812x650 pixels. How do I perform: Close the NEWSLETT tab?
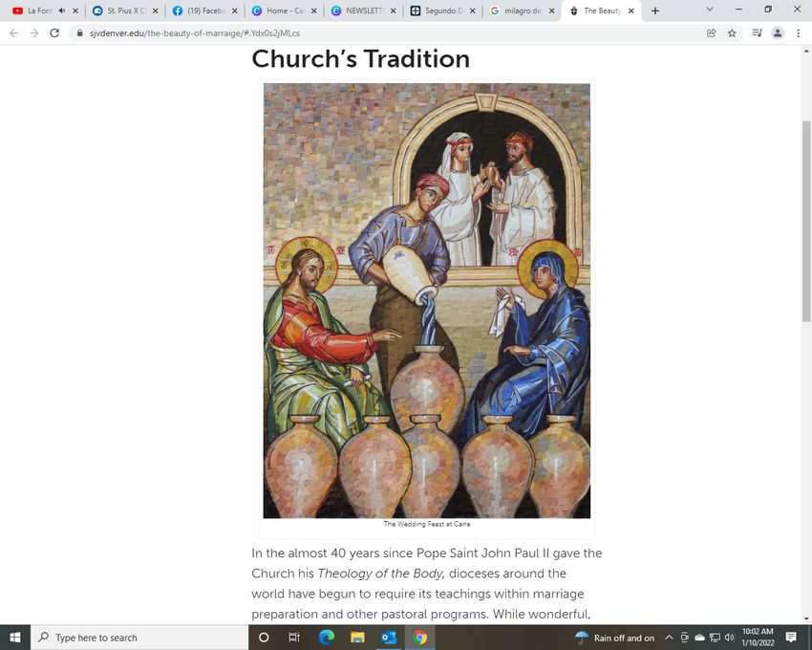[393, 11]
